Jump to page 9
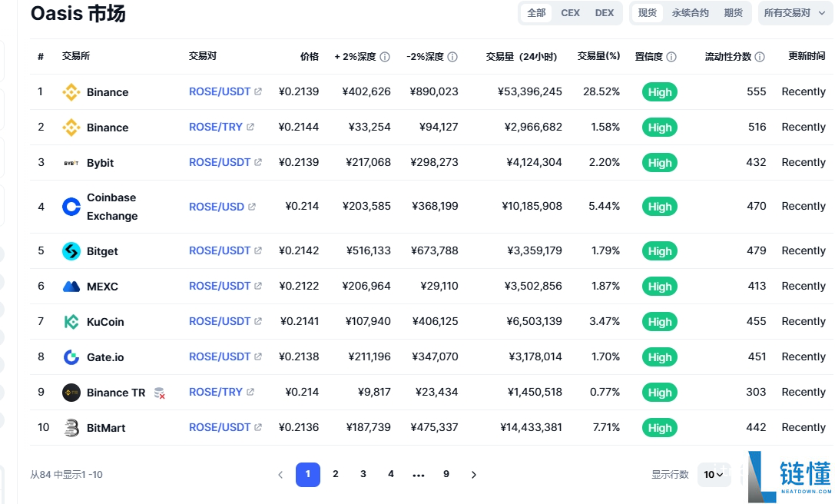Screen dimensions: 835x504 click(446, 473)
